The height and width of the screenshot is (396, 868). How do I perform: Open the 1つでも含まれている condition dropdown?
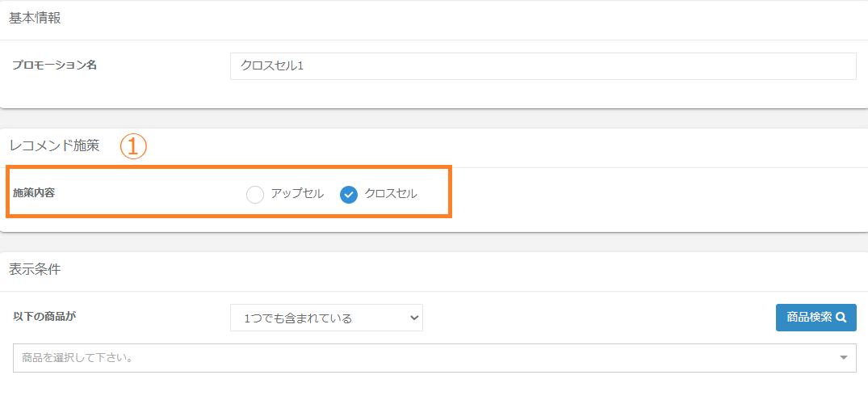[326, 318]
